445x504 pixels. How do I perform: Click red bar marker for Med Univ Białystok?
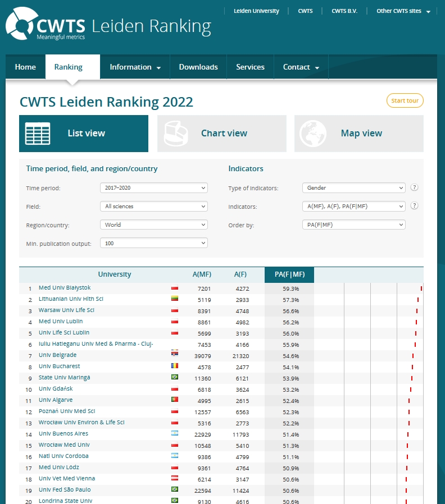tap(421, 288)
